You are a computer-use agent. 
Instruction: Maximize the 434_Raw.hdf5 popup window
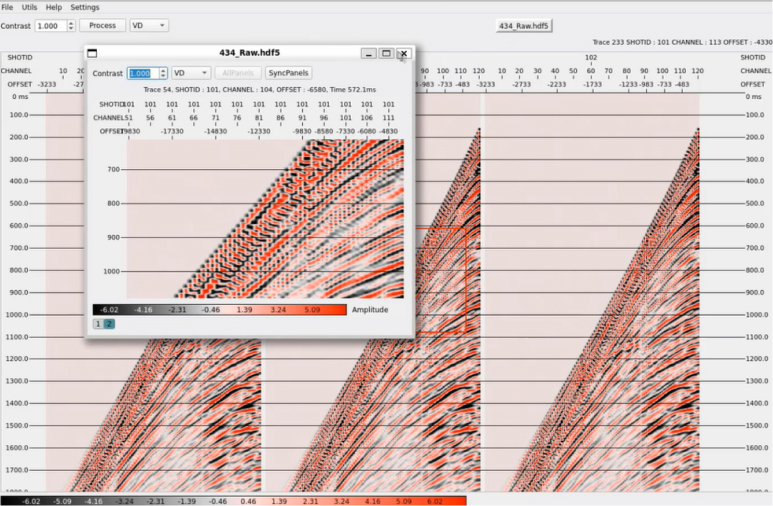[386, 54]
